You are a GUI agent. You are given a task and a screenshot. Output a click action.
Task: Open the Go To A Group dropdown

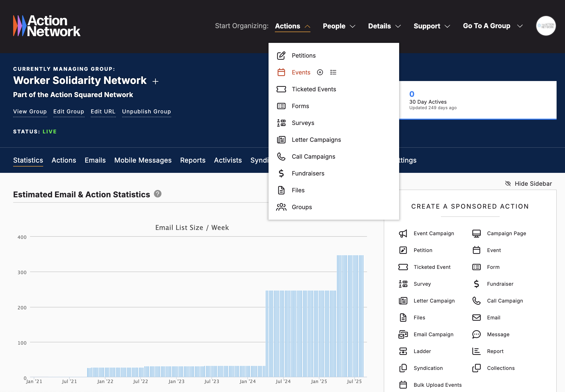point(493,26)
